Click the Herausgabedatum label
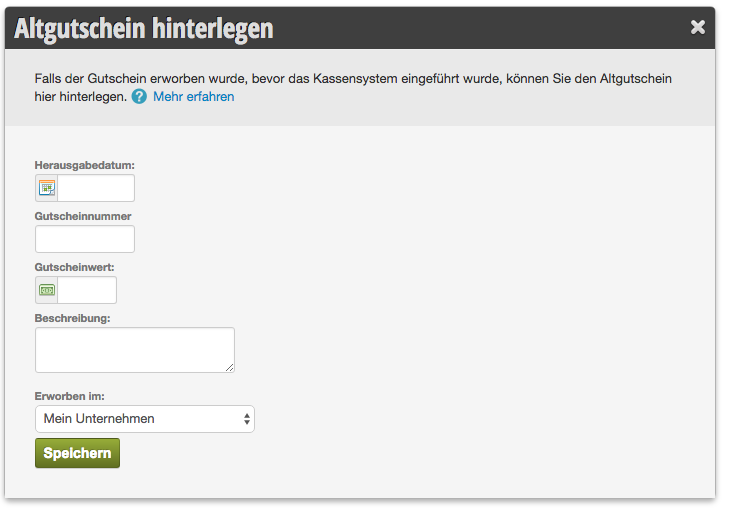The height and width of the screenshot is (512, 730). click(x=84, y=165)
